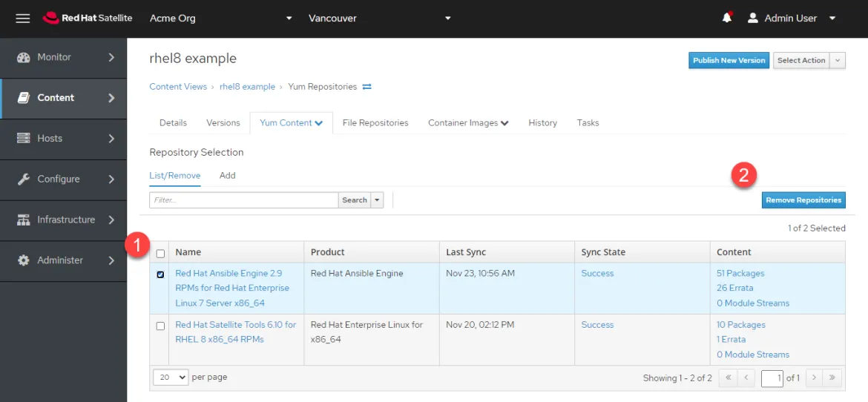Expand the Vancouver location dropdown
Viewport: 868px width, 402px height.
pos(380,18)
